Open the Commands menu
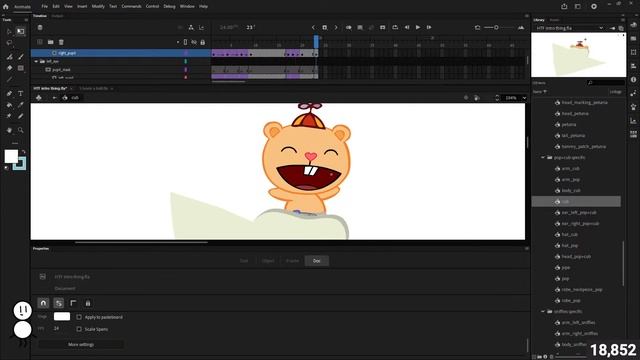 131,7
